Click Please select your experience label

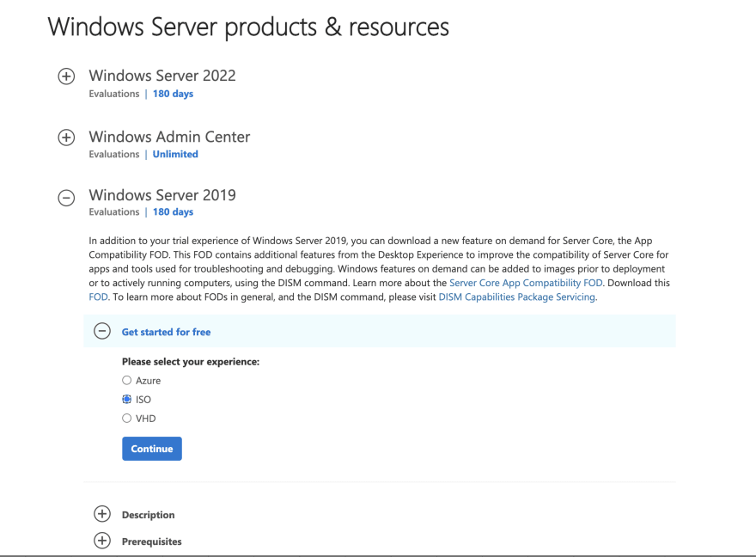click(191, 362)
